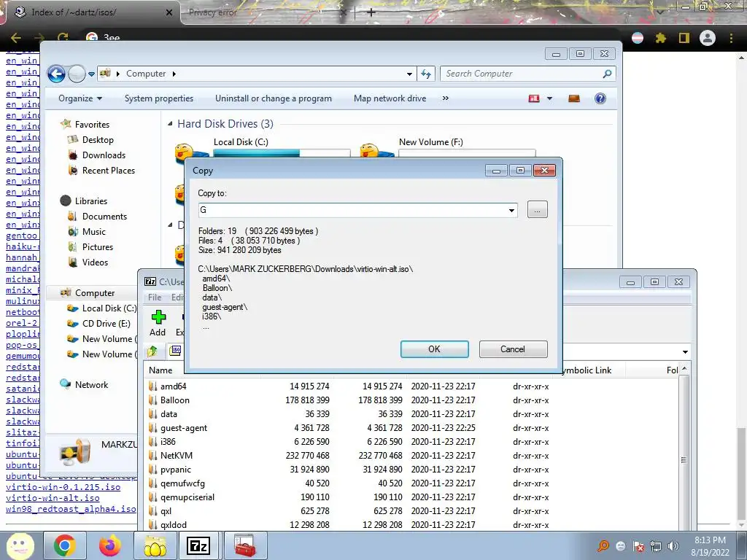The width and height of the screenshot is (747, 560).
Task: Select the data folder row
Action: [x=169, y=414]
